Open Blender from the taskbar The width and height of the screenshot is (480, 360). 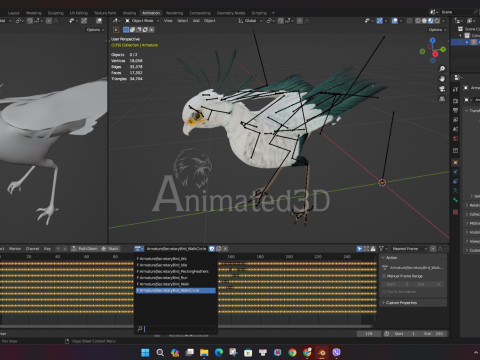322,352
